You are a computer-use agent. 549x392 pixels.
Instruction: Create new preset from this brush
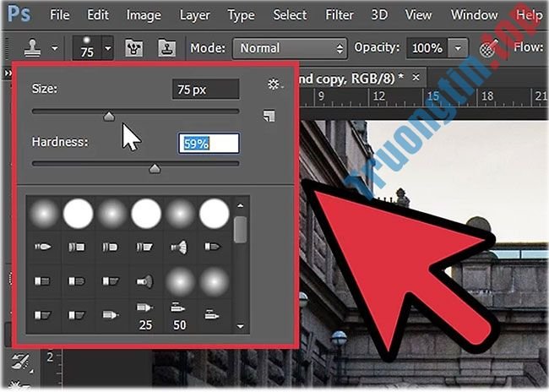click(x=269, y=116)
